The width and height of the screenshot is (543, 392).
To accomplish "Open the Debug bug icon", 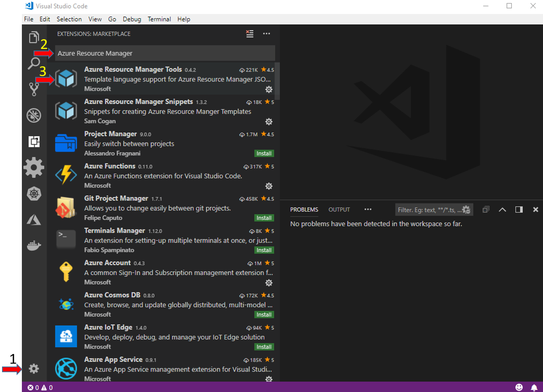I will click(x=34, y=115).
